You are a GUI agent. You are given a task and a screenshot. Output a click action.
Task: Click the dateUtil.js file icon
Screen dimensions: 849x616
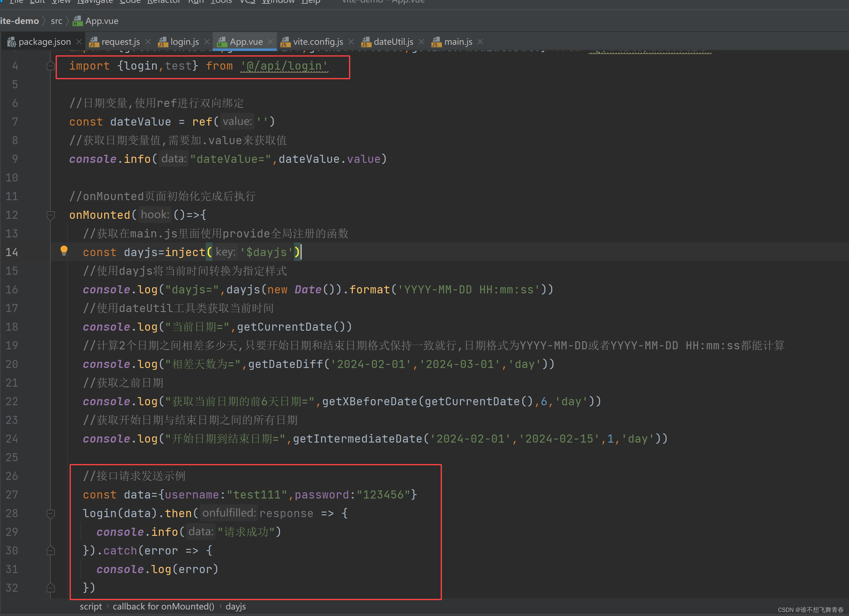[366, 42]
